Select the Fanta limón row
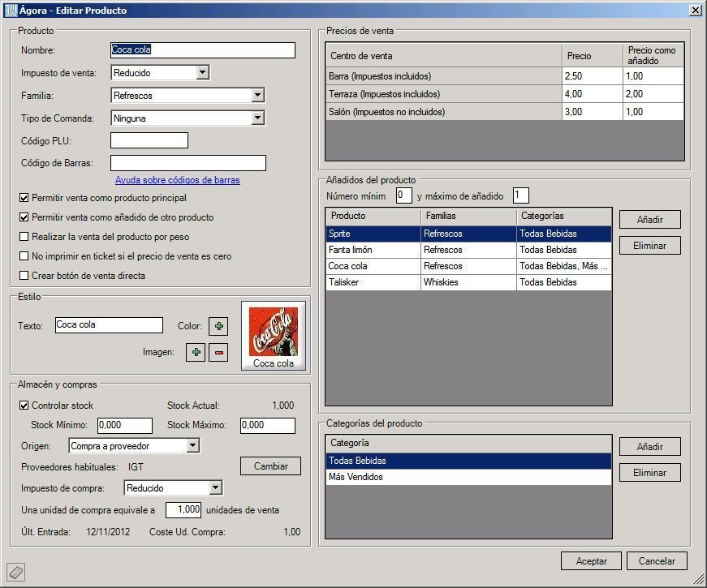 pos(468,250)
